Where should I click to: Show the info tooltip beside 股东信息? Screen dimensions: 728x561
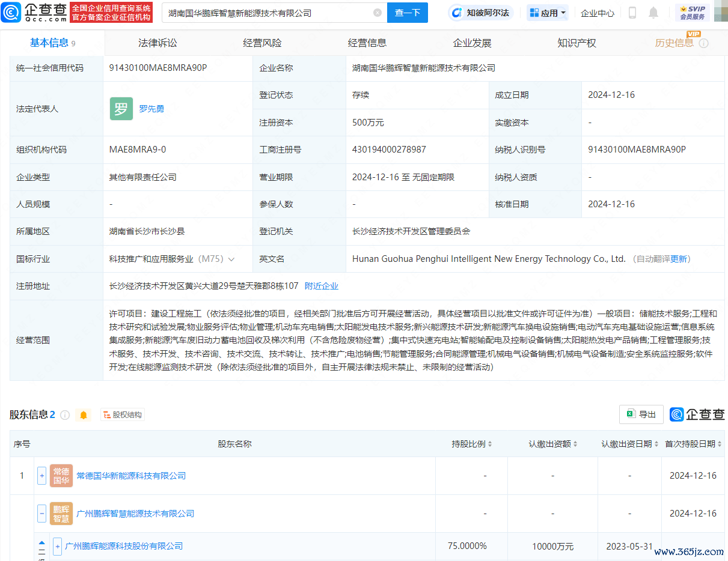65,415
